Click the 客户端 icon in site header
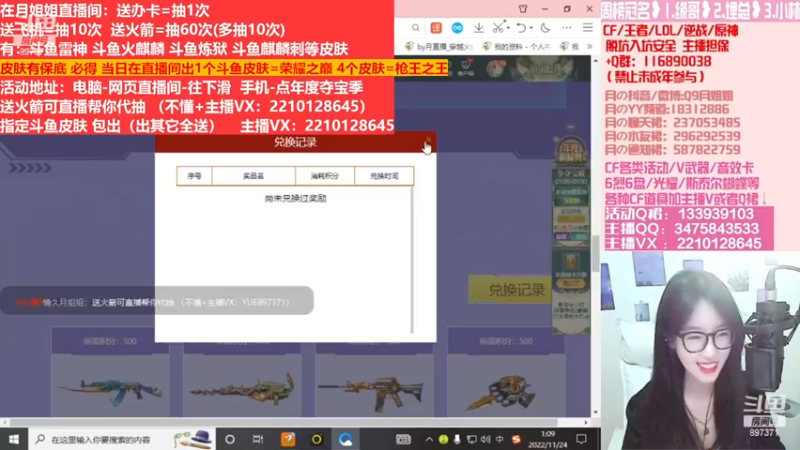The width and height of the screenshot is (800, 450). coord(465,68)
